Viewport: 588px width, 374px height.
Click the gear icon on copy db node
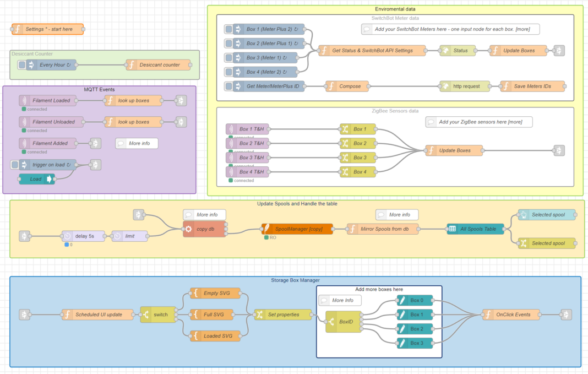[x=189, y=229]
